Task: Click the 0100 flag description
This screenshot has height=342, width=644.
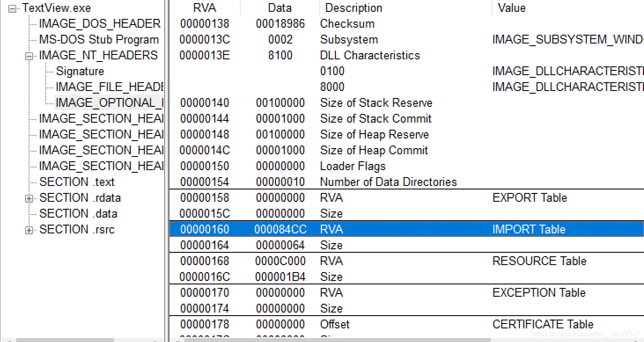Action: pyautogui.click(x=332, y=71)
